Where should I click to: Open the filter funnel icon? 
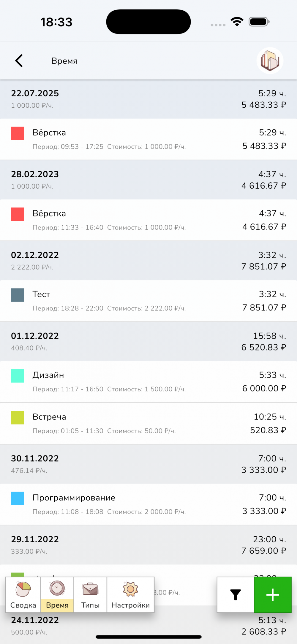coord(236,594)
